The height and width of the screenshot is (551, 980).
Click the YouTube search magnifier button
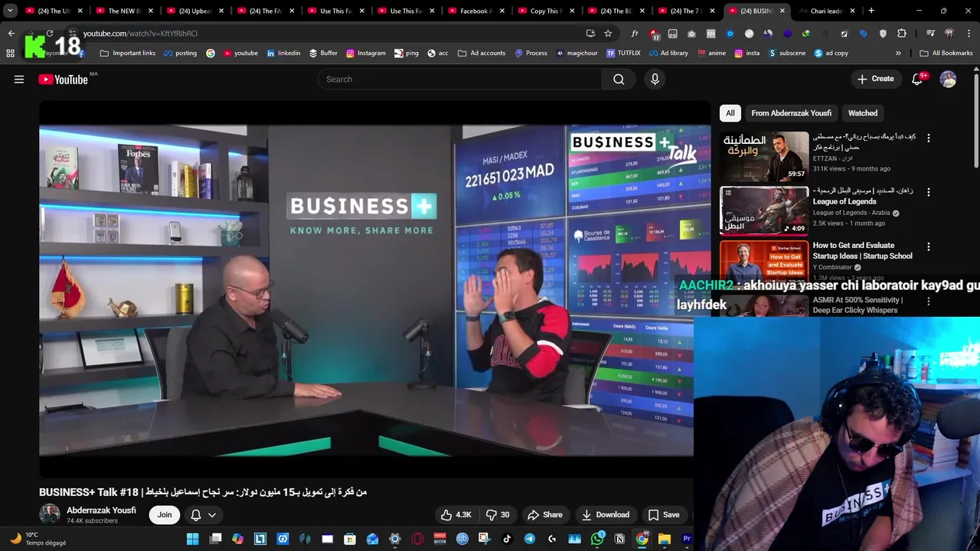tap(619, 79)
